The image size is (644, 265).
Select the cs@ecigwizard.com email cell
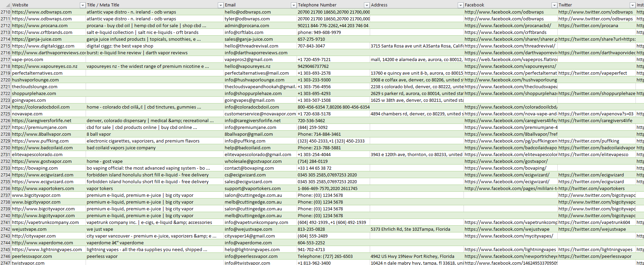click(x=260, y=175)
